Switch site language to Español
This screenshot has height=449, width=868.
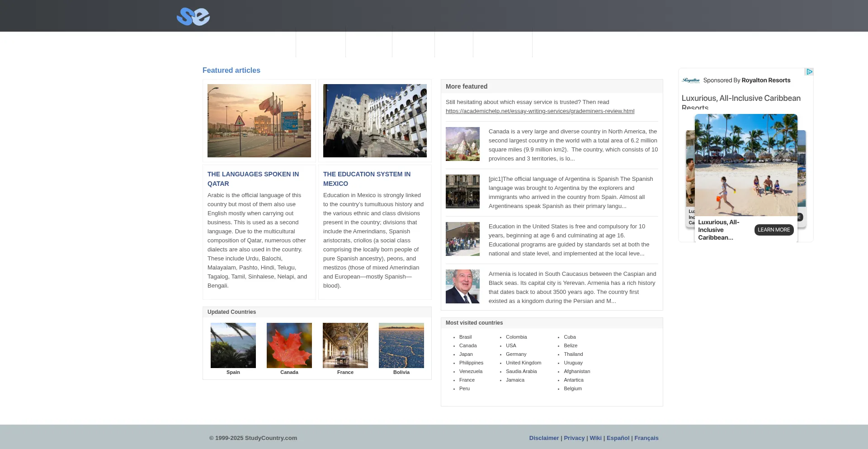click(x=618, y=438)
